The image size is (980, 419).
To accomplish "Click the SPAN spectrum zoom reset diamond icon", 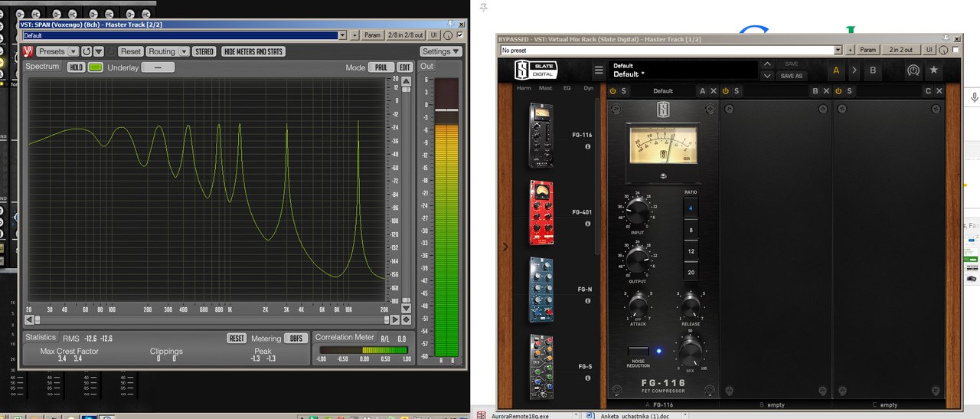I will (x=406, y=319).
